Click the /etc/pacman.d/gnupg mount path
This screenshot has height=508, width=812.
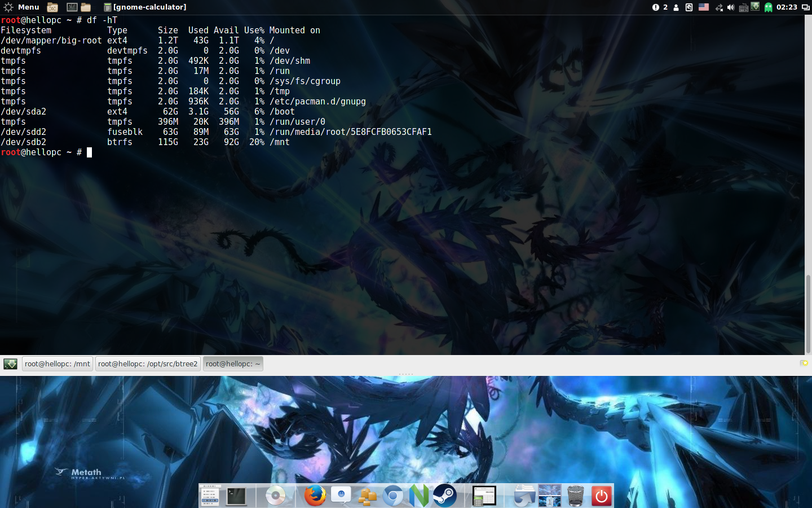pyautogui.click(x=317, y=102)
